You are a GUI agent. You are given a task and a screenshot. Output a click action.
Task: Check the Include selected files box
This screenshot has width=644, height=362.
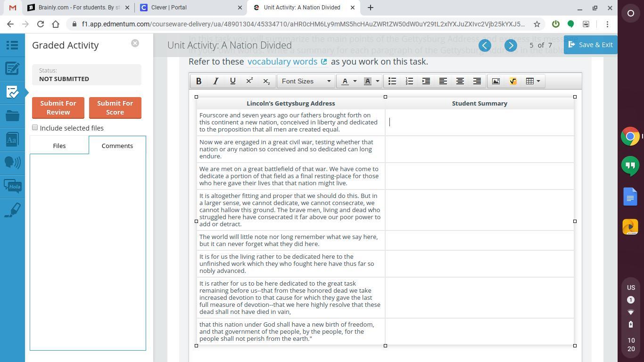[x=35, y=128]
